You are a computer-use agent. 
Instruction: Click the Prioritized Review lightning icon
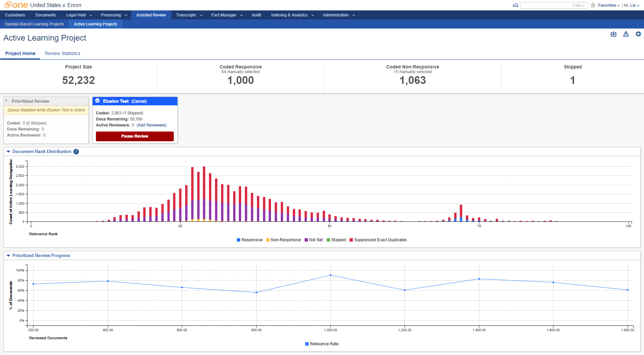6,101
